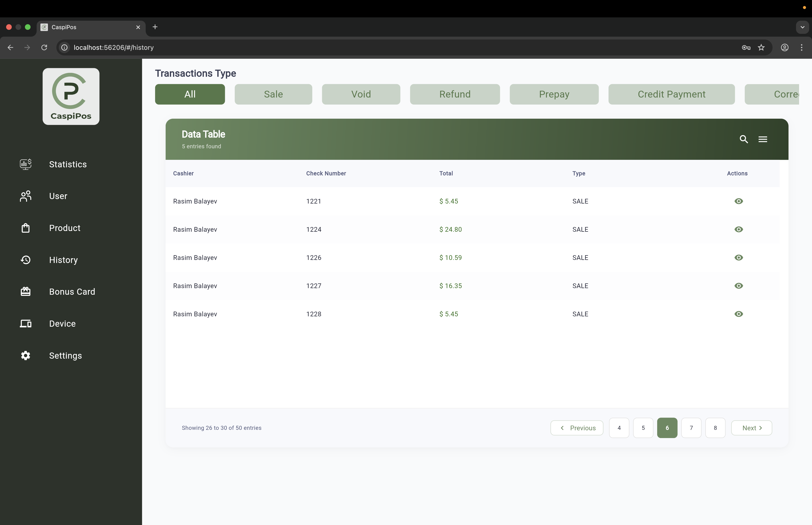This screenshot has height=525, width=812.
Task: Expand the browser tab search chevron
Action: [802, 27]
